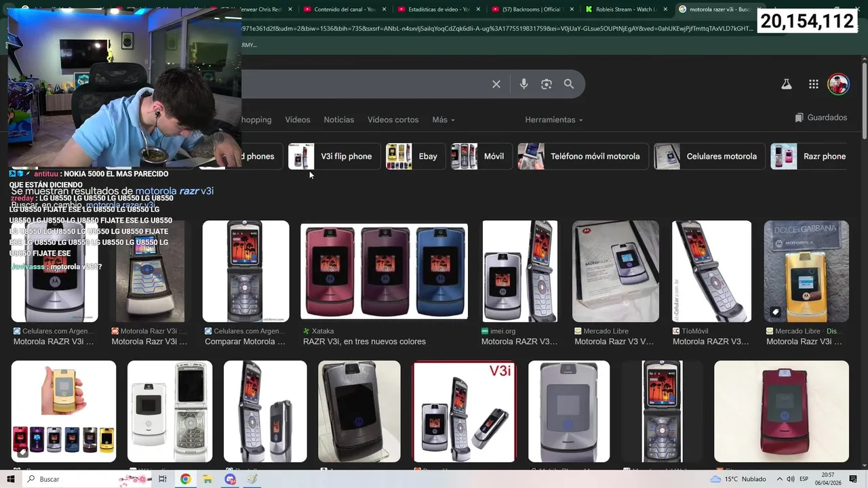
Task: Filter by Celulares motorola chip
Action: click(709, 156)
